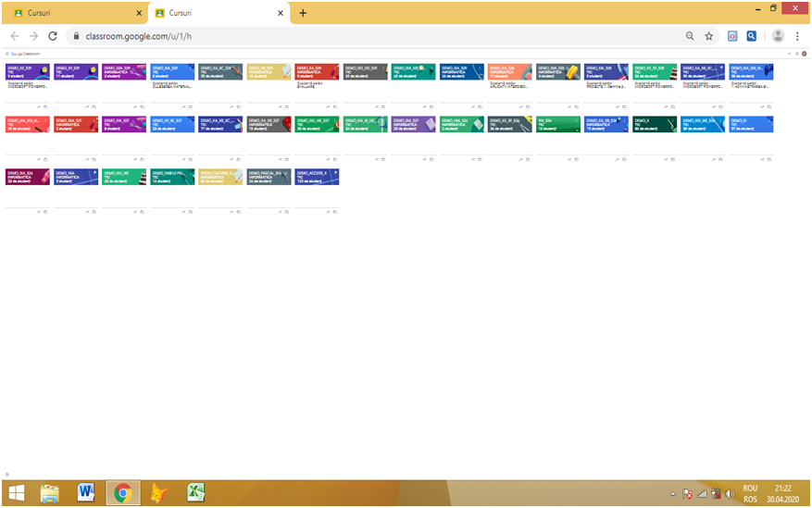Select the DEMO_XF_S29 course card
The width and height of the screenshot is (812, 508).
76,71
